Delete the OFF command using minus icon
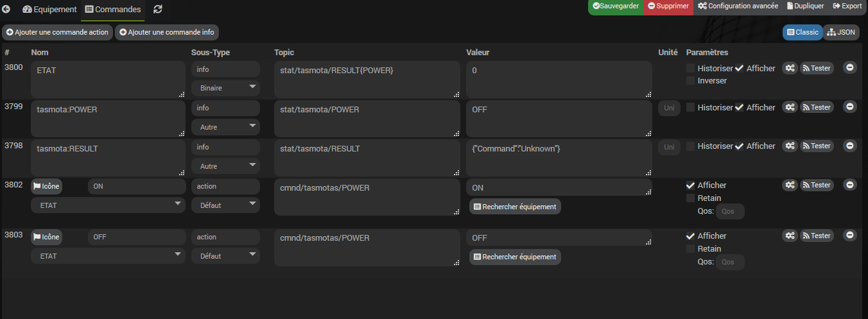 pos(849,236)
